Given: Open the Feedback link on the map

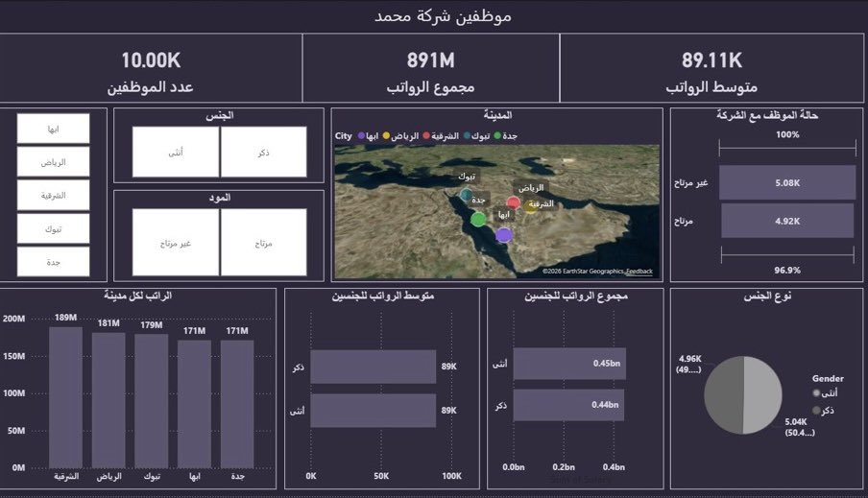Looking at the screenshot, I should [639, 272].
